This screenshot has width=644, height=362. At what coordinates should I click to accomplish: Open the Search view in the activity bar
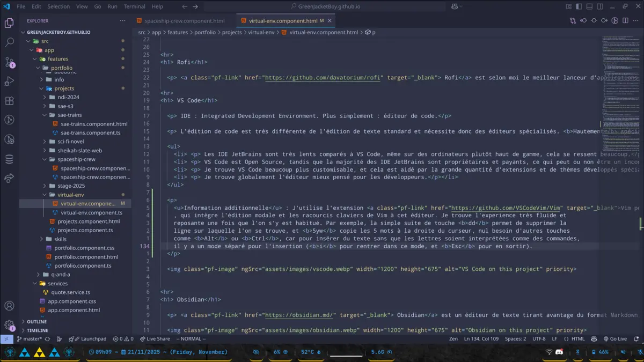tap(9, 42)
